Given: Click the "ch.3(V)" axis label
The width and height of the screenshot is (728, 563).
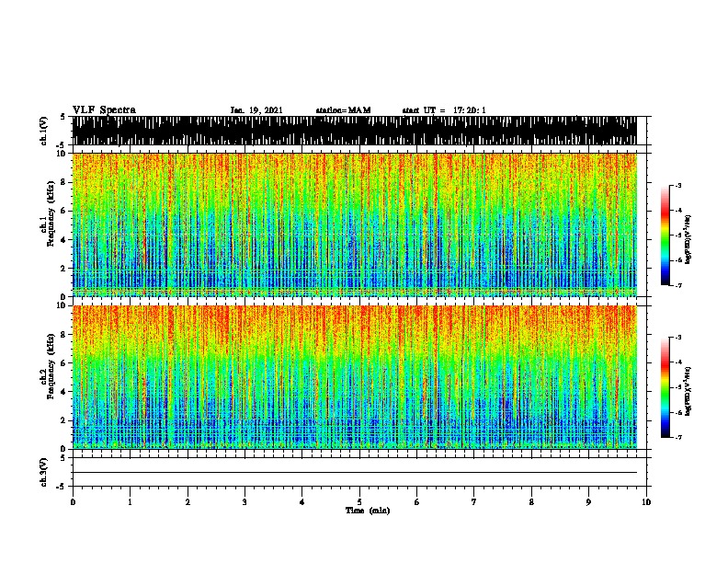Looking at the screenshot, I should click(44, 472).
